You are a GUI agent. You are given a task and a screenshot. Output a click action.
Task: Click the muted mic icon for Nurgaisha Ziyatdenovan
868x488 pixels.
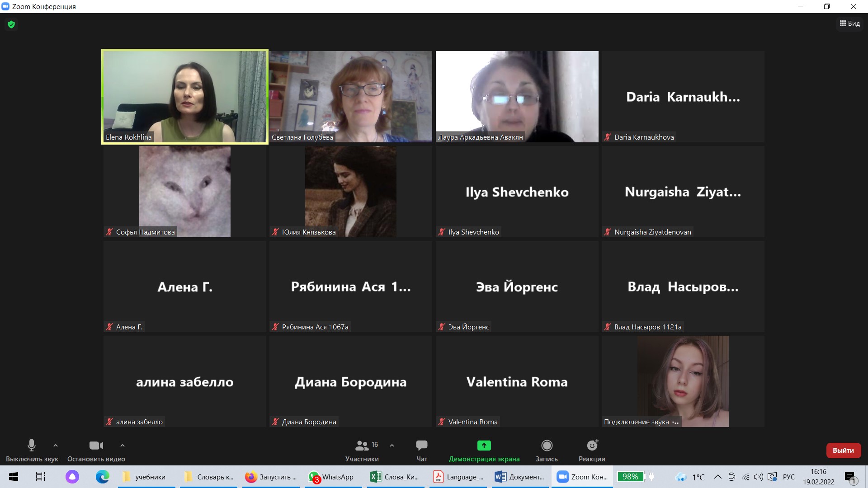(608, 232)
